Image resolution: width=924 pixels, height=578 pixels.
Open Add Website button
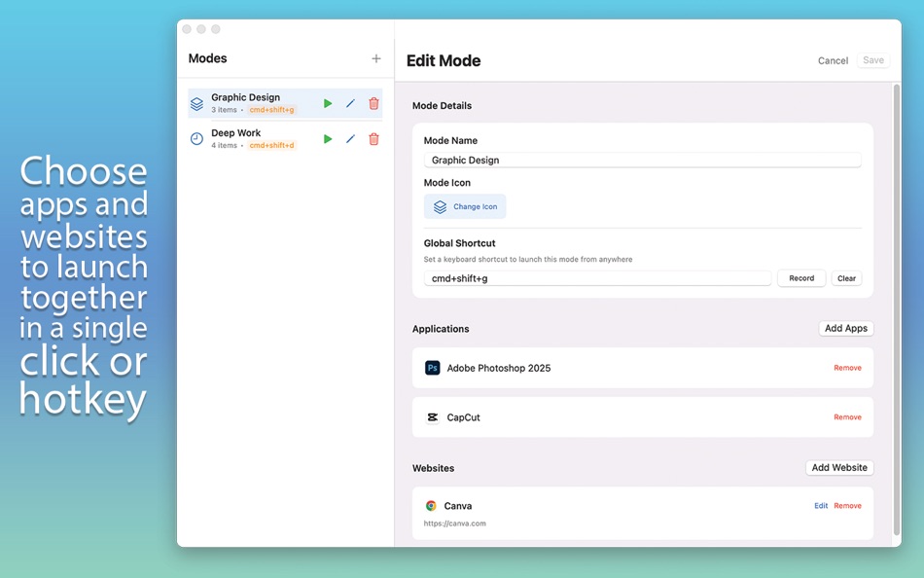tap(839, 468)
